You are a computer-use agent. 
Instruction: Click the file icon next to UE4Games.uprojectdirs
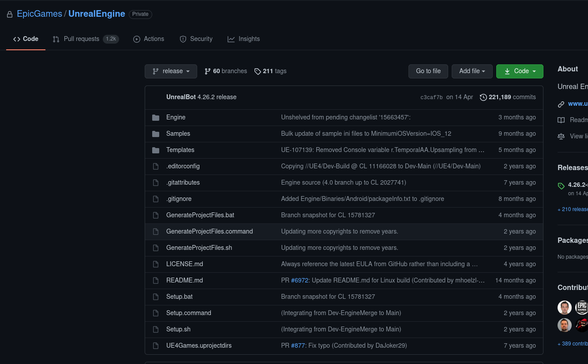pyautogui.click(x=156, y=345)
